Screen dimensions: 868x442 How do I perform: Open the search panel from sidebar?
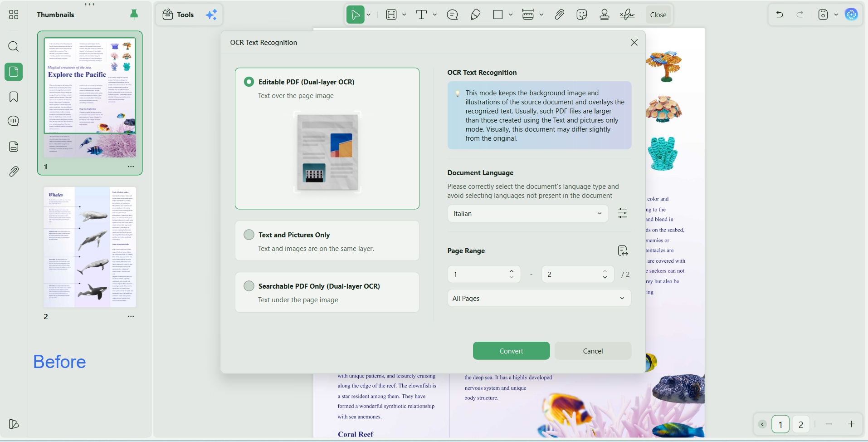click(14, 47)
